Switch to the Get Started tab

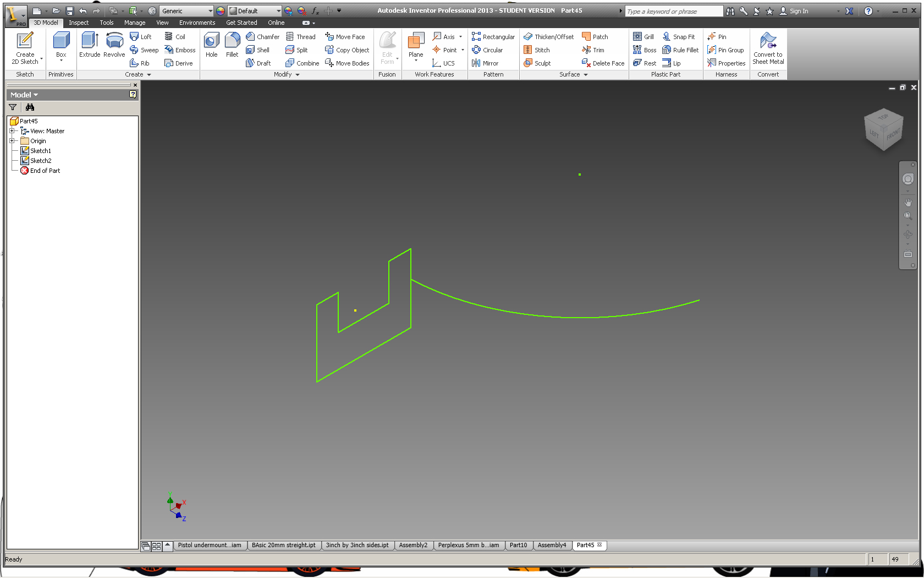coord(241,23)
